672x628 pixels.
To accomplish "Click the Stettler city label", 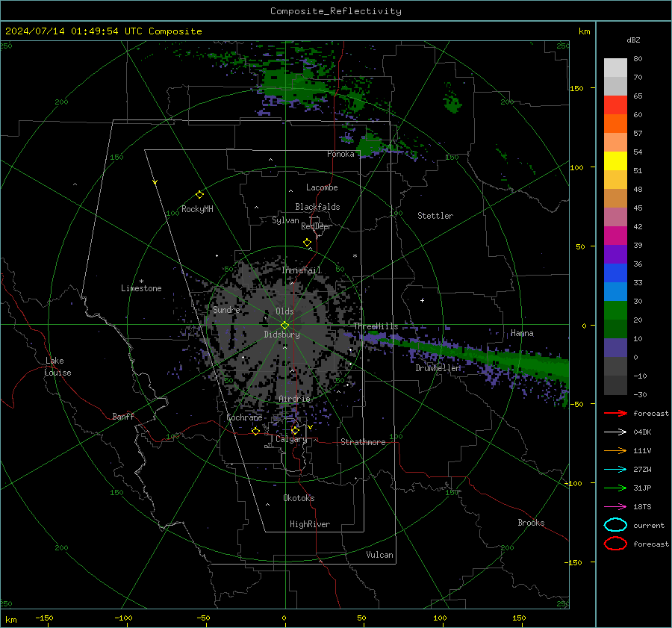I will [x=435, y=216].
